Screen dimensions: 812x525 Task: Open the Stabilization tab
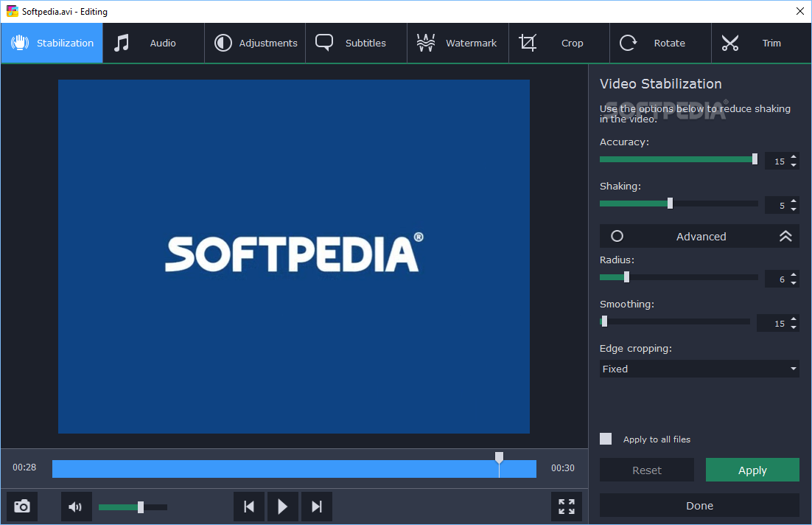tap(52, 43)
